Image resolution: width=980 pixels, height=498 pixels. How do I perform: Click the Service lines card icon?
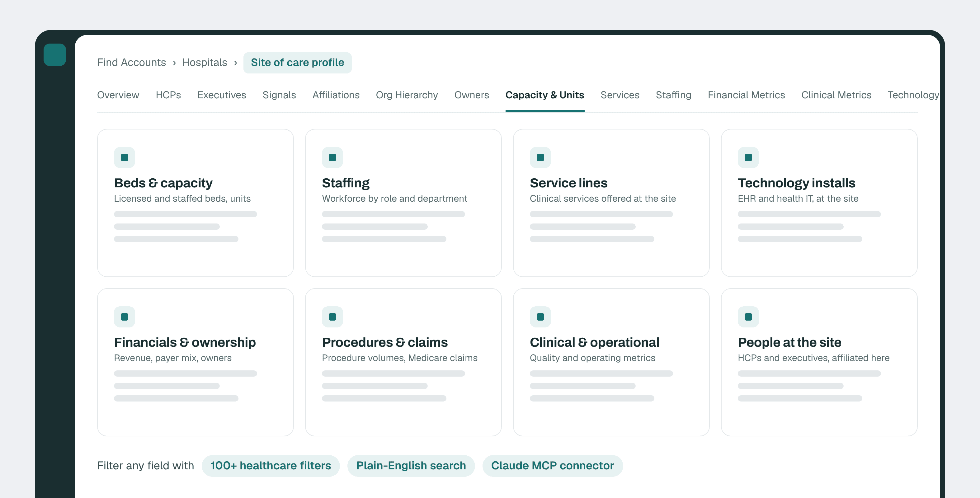540,157
